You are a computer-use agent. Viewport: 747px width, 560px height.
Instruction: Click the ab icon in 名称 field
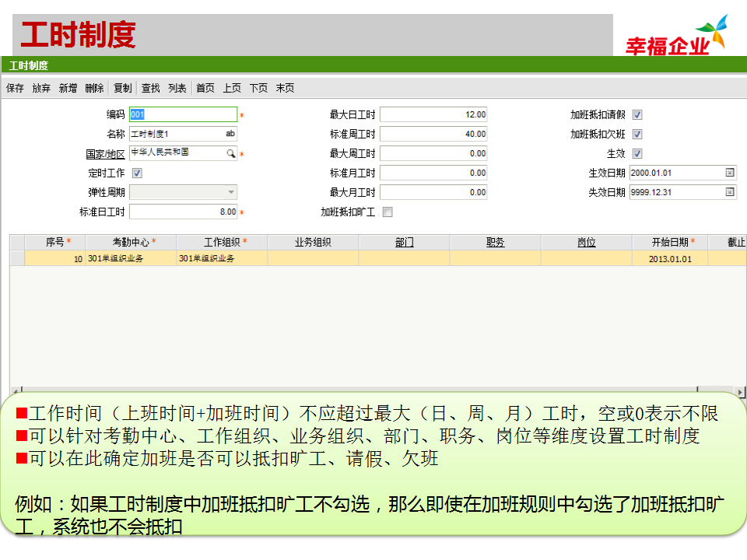(x=230, y=134)
